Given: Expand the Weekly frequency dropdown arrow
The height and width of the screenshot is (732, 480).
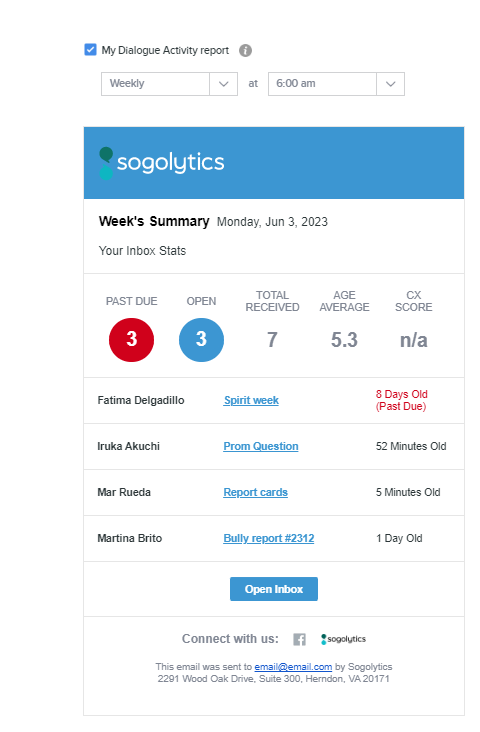Looking at the screenshot, I should click(224, 84).
